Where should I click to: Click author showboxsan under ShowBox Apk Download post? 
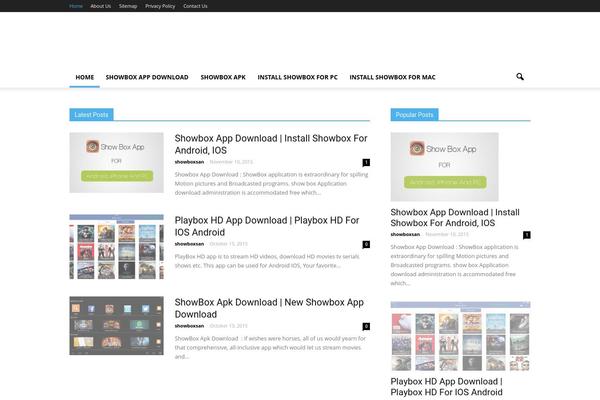tap(189, 326)
